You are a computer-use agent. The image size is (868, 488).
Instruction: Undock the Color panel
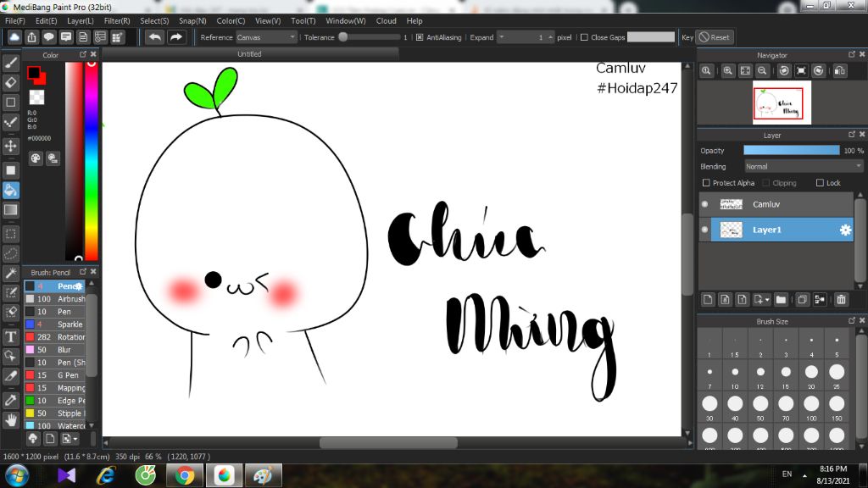point(82,54)
